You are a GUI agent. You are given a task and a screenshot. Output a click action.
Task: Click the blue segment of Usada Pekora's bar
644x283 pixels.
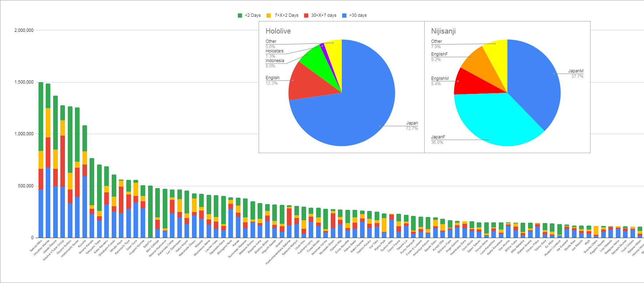[x=55, y=212]
